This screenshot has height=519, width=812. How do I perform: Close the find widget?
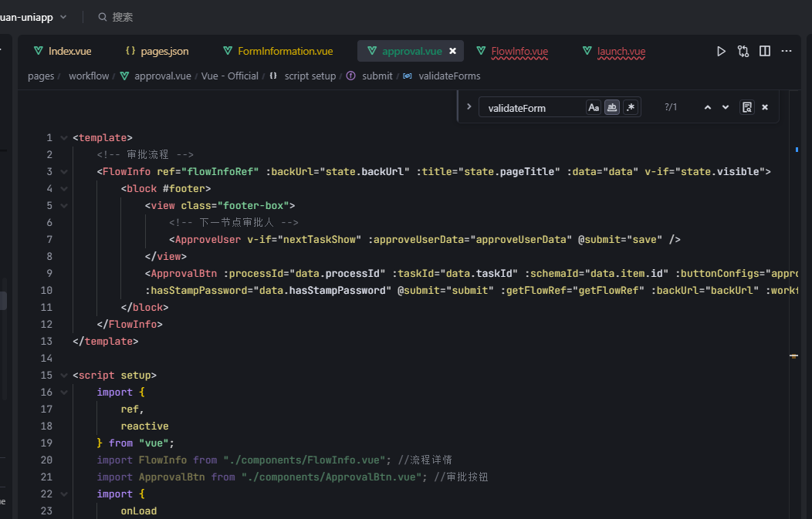765,107
